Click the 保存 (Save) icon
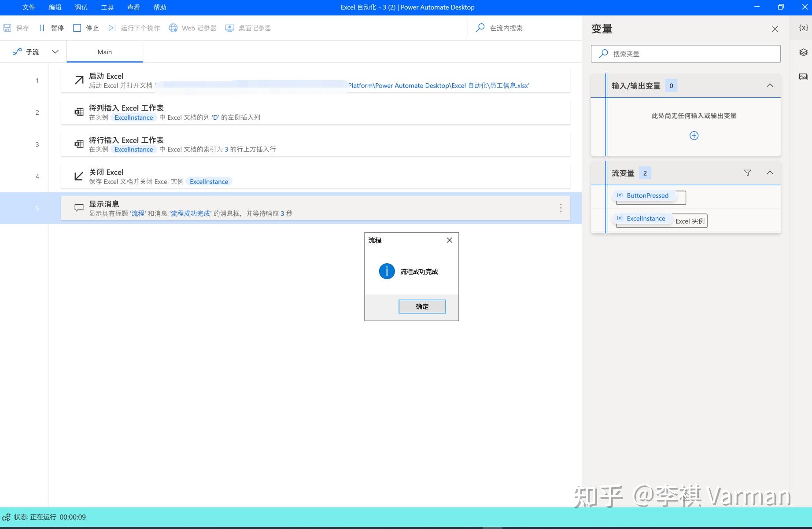This screenshot has width=812, height=529. coord(7,27)
